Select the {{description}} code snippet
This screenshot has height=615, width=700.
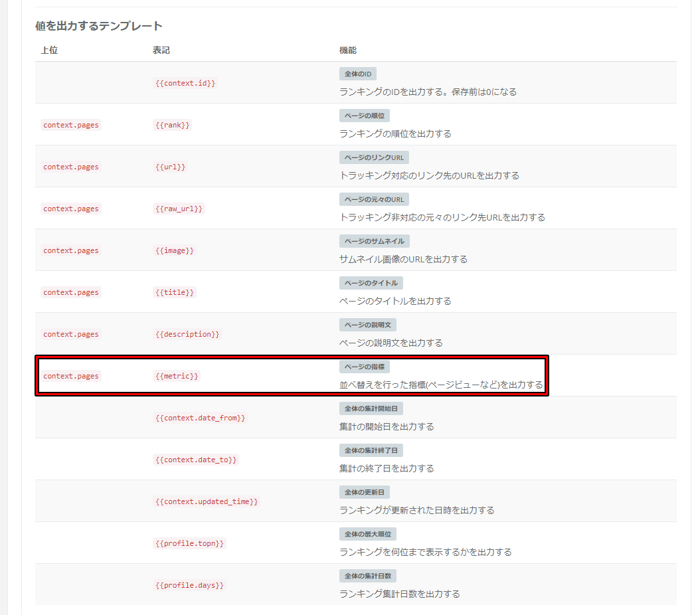point(187,335)
